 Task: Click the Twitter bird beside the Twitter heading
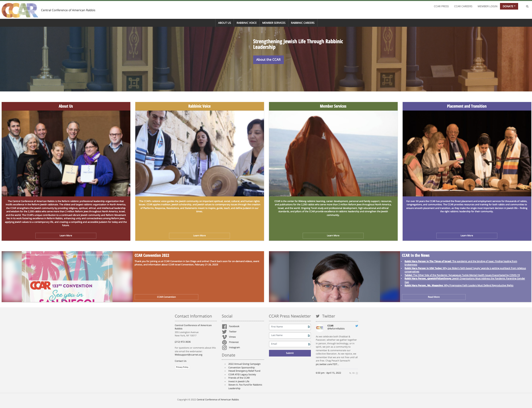pos(317,316)
